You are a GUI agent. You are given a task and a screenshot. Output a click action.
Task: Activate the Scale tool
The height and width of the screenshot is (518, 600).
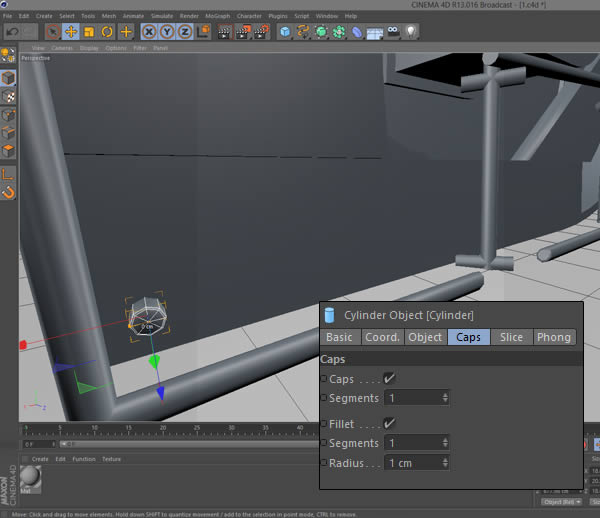[x=89, y=32]
